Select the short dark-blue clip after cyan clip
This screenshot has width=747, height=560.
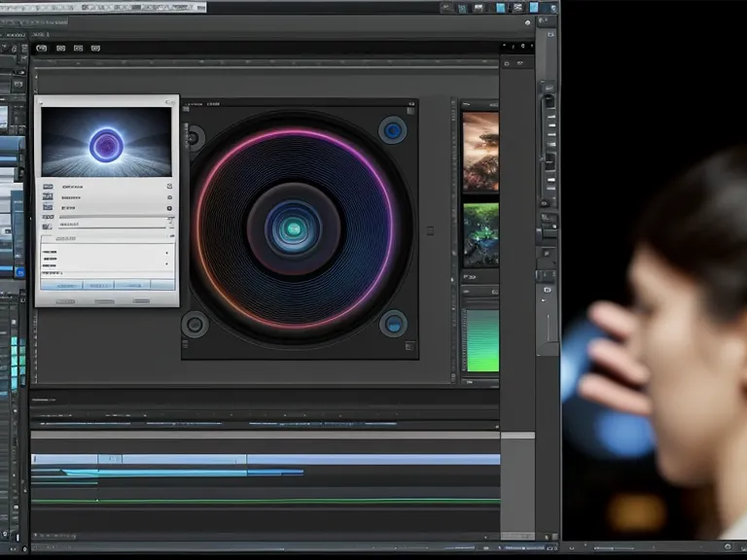[275, 472]
